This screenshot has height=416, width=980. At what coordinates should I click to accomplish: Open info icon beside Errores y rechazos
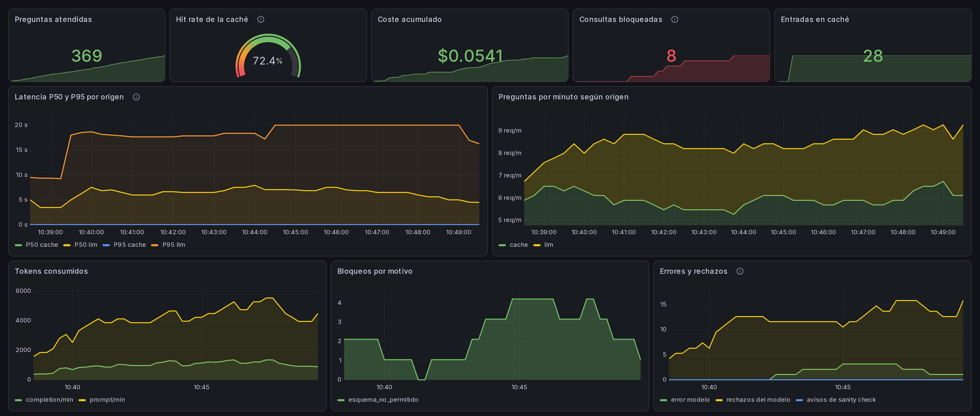740,271
